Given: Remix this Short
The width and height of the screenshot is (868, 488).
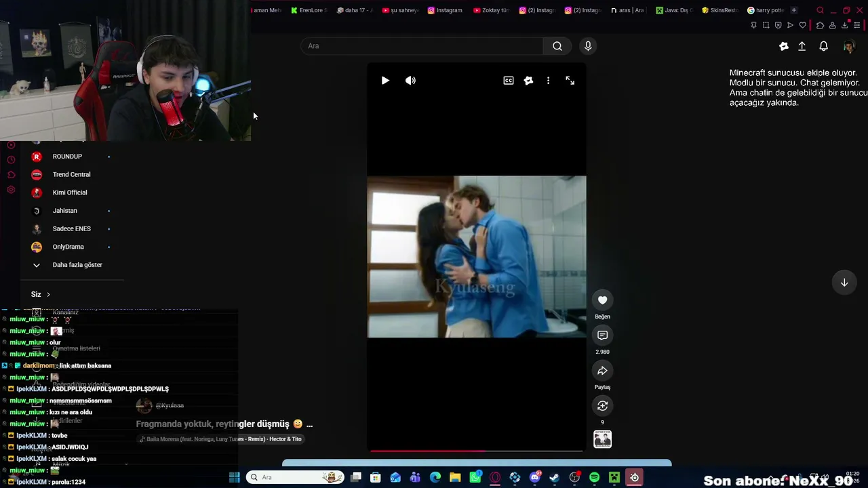Looking at the screenshot, I should (x=602, y=406).
